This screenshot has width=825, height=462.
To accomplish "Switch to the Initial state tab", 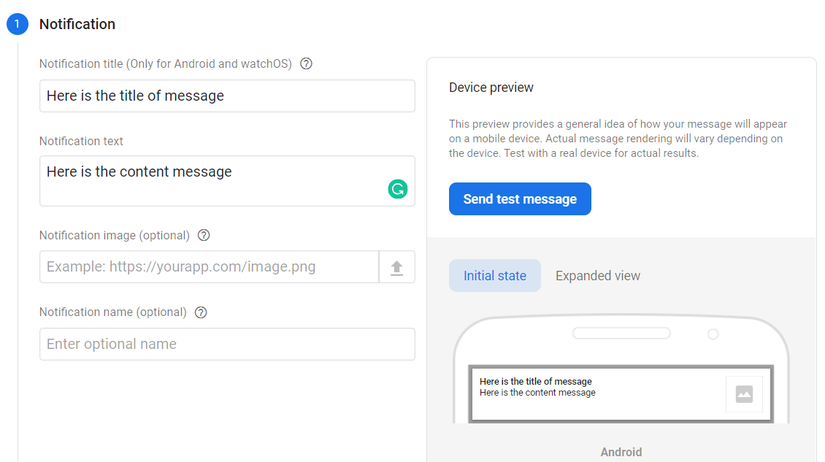I will (495, 276).
